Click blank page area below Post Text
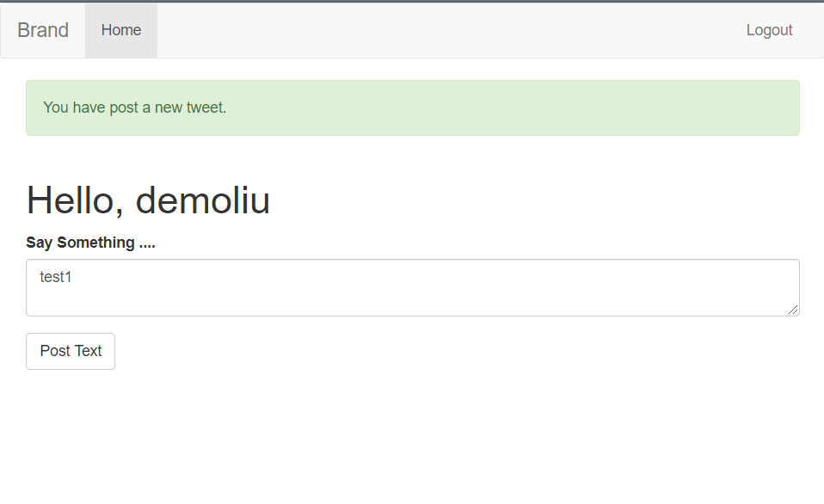824x504 pixels. coord(413,436)
